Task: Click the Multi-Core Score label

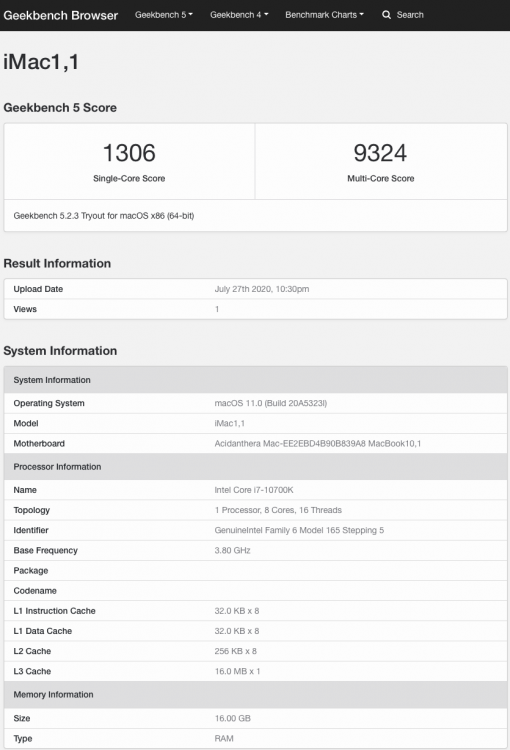Action: click(x=381, y=178)
